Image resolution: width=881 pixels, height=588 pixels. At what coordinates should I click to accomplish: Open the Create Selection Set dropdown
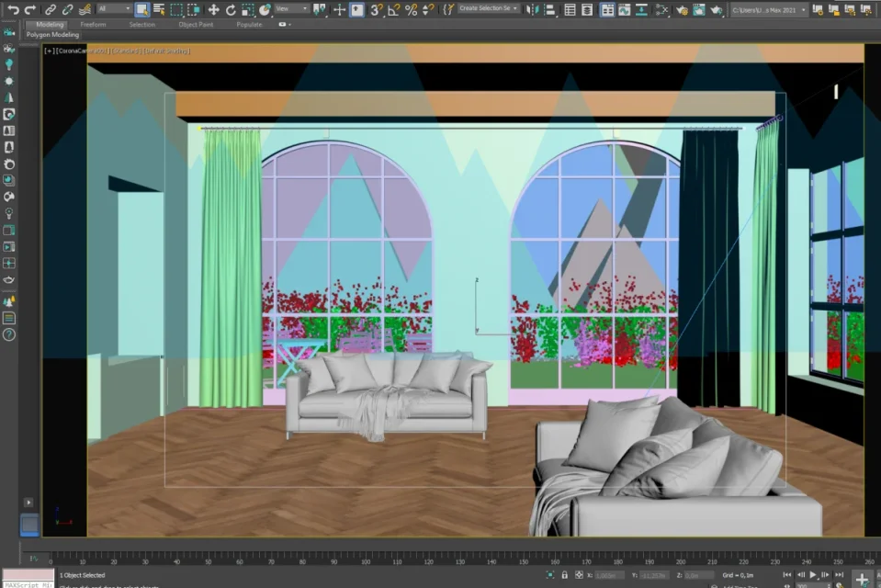coord(489,9)
